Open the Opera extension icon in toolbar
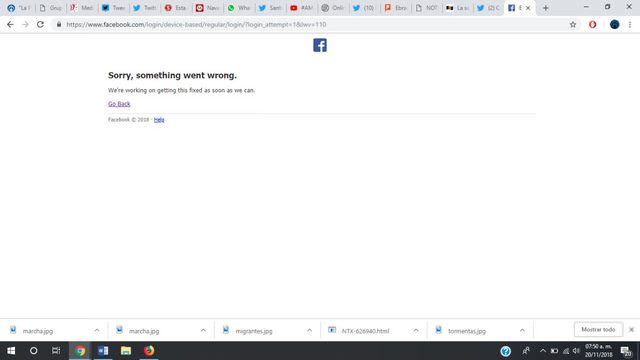640x360 pixels. (x=592, y=24)
